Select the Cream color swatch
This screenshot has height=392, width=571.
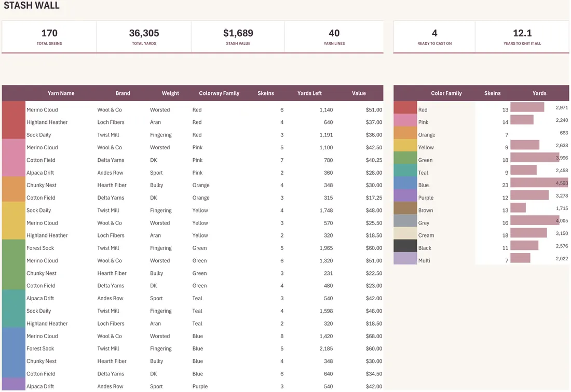[405, 233]
